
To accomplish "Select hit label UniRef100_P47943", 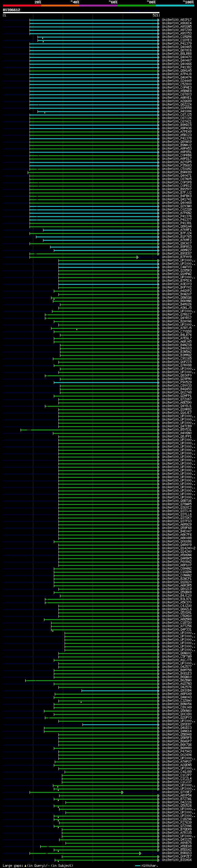I will 177,751.
